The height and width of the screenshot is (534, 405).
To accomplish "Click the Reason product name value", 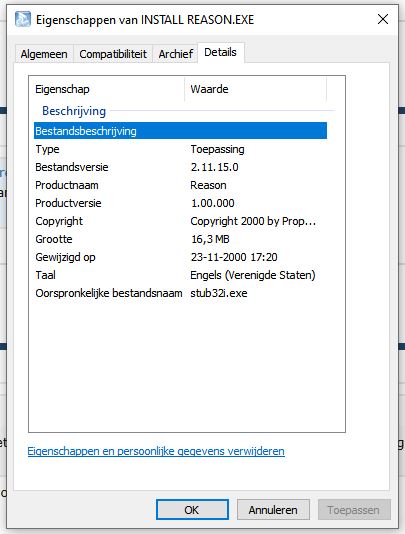I will click(x=208, y=185).
